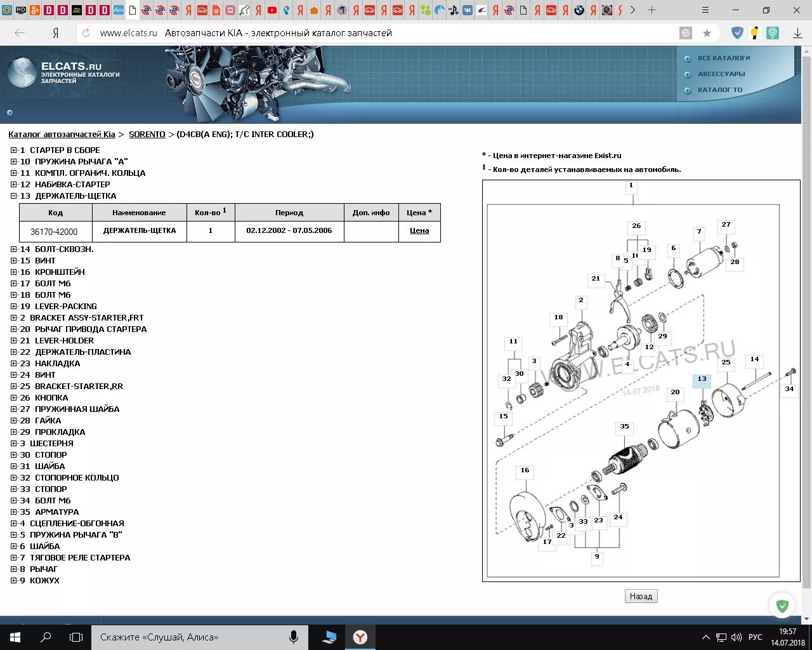812x650 pixels.
Task: Go back with the browser back arrow
Action: click(x=20, y=33)
